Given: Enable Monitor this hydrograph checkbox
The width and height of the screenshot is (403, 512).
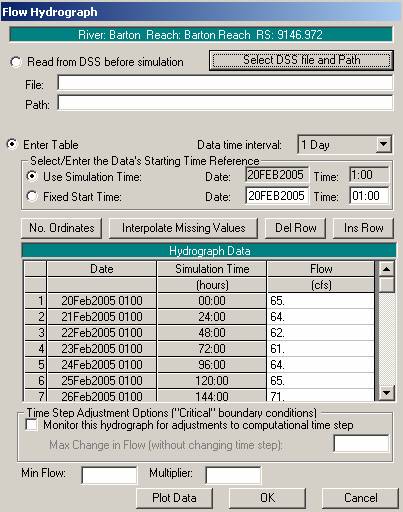Looking at the screenshot, I should click(32, 425).
